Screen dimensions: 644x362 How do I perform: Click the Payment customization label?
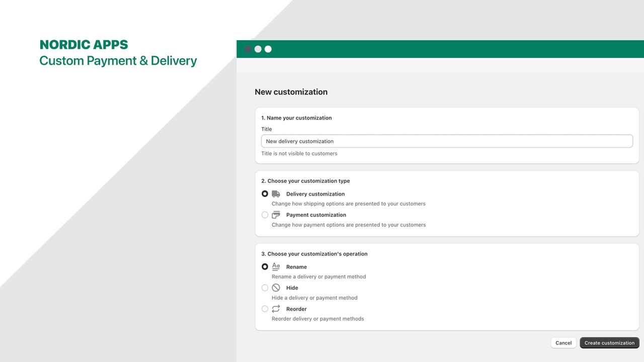(x=316, y=215)
